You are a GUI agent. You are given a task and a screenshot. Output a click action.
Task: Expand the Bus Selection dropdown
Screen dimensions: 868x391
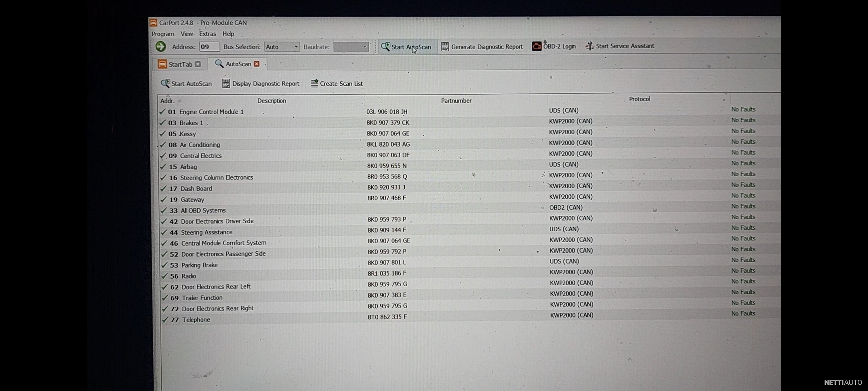pyautogui.click(x=296, y=47)
